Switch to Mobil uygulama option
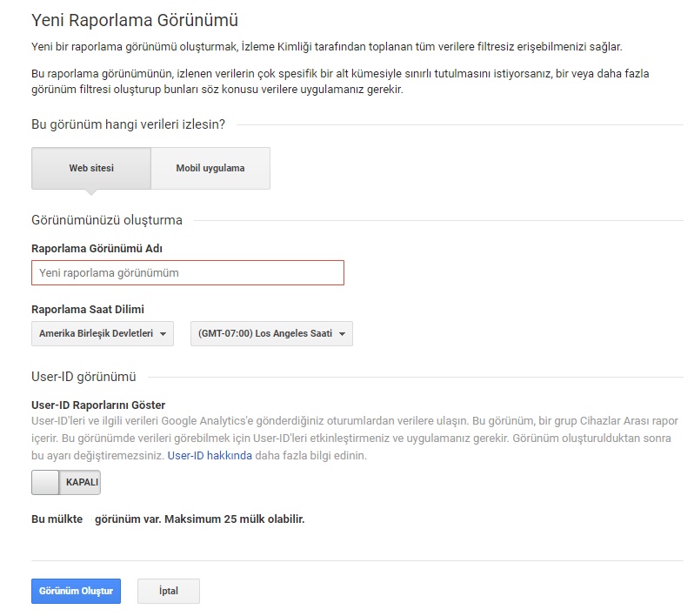The image size is (694, 616). coord(210,168)
